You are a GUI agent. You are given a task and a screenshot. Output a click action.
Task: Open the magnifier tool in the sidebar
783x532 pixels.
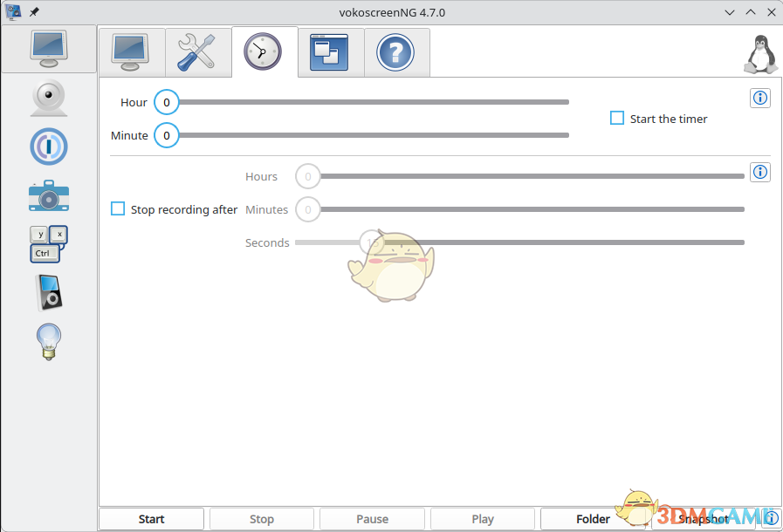pos(49,147)
